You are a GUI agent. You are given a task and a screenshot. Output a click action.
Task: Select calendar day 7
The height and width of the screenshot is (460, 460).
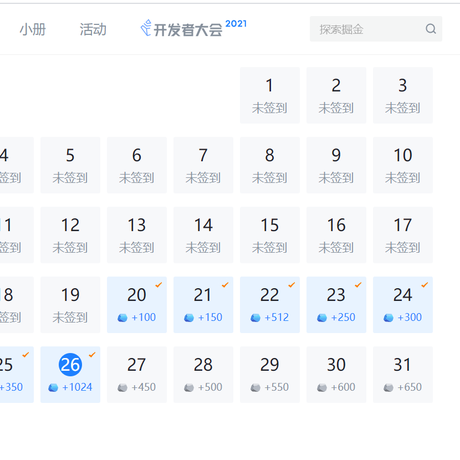pyautogui.click(x=203, y=165)
